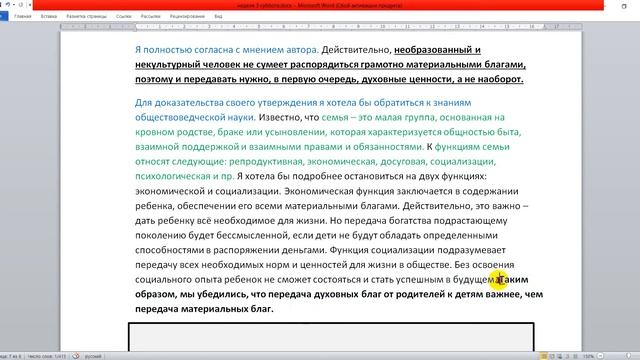Select the Рецензирование ribbon tab

tap(187, 16)
